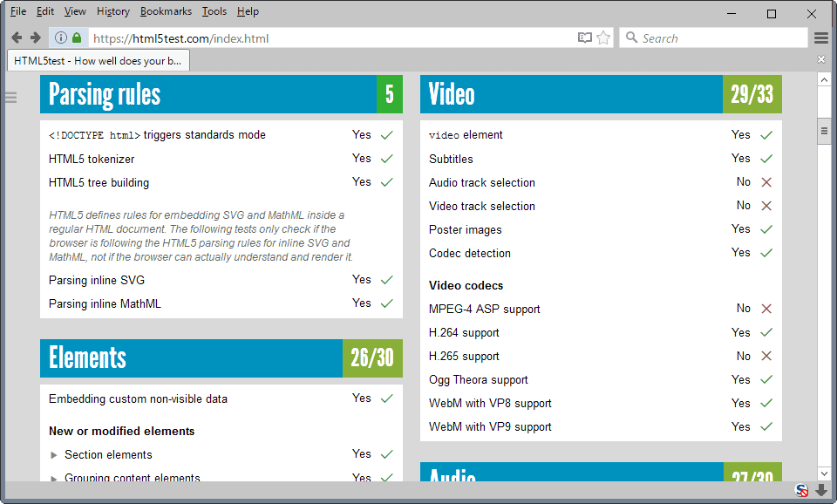Click the browser Forward arrow
The height and width of the screenshot is (504, 837).
click(35, 37)
